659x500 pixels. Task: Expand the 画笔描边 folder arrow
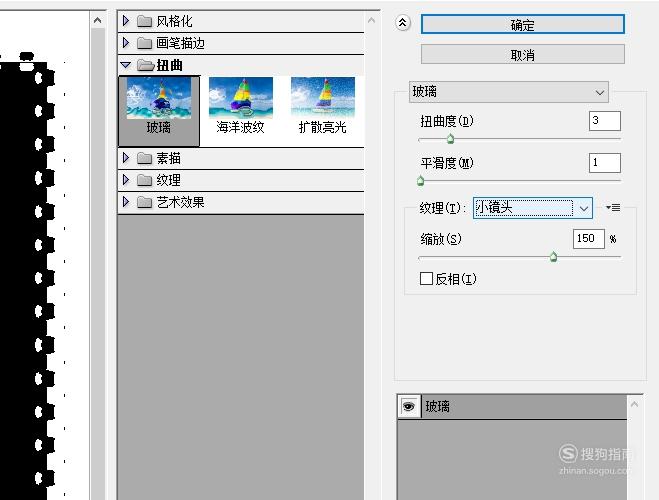coord(126,42)
